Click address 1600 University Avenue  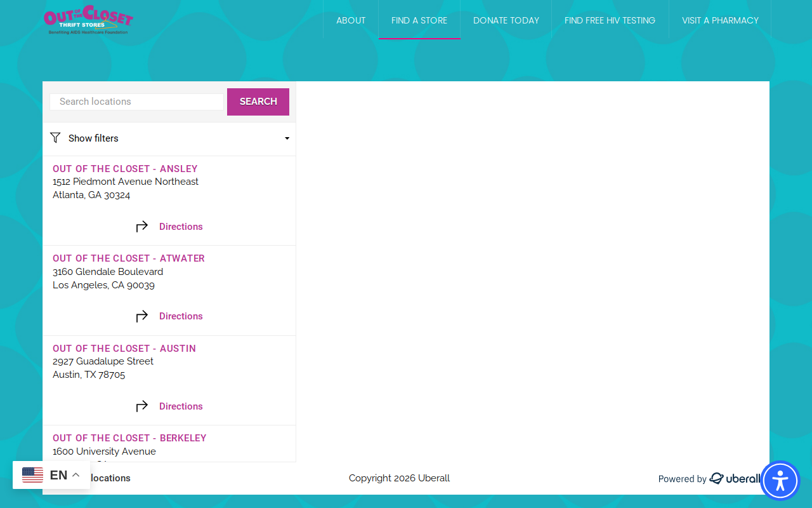click(104, 451)
